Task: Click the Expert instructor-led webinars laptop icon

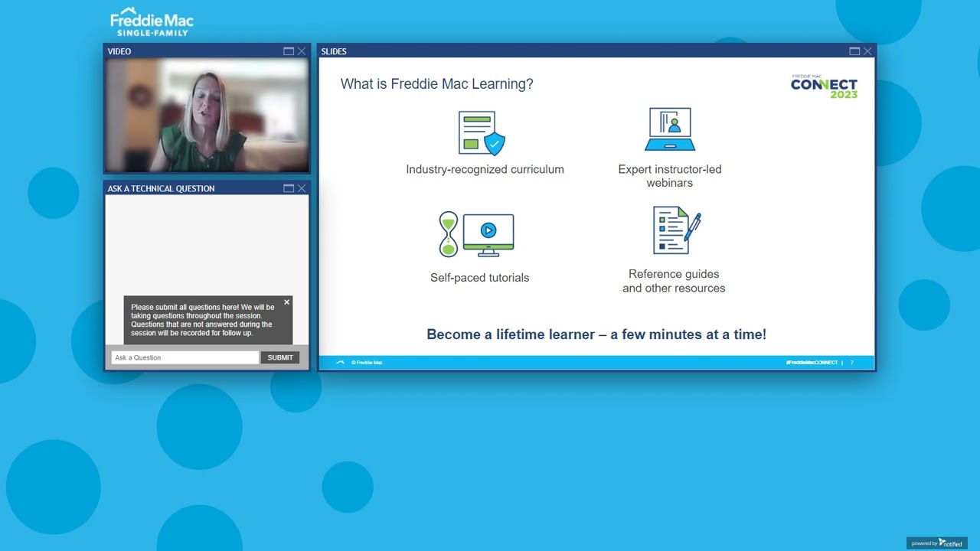Action: [x=670, y=129]
